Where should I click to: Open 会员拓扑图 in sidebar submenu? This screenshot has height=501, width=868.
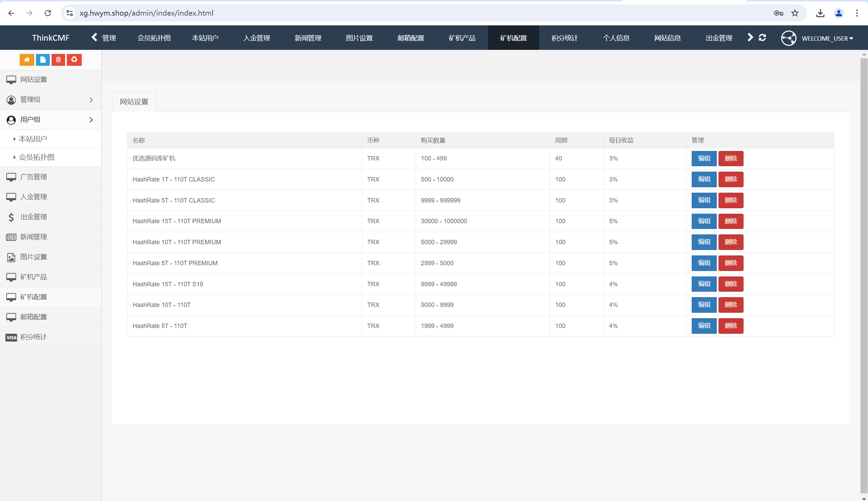coord(37,157)
